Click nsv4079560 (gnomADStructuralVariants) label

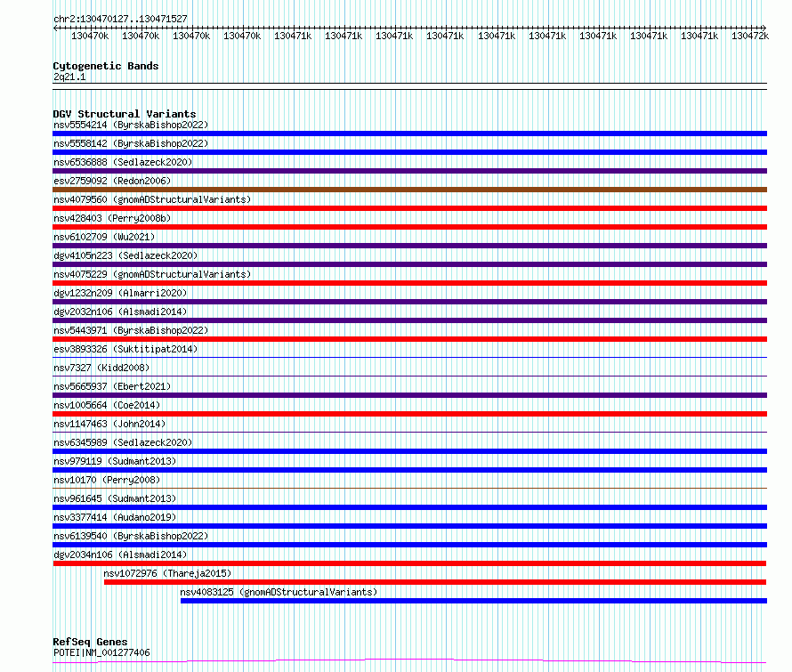pyautogui.click(x=152, y=199)
